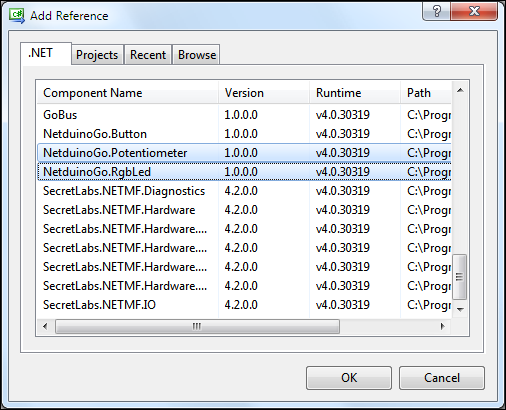Screen dimensions: 506x410
Task: Click the horizontal scrollbar left arrow
Action: 45,326
